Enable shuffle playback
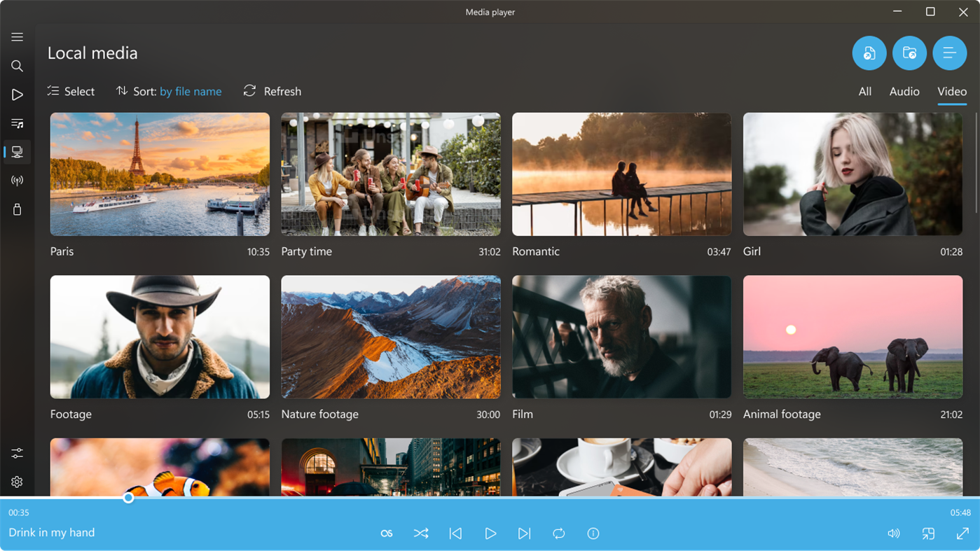The height and width of the screenshot is (551, 980). [x=421, y=533]
